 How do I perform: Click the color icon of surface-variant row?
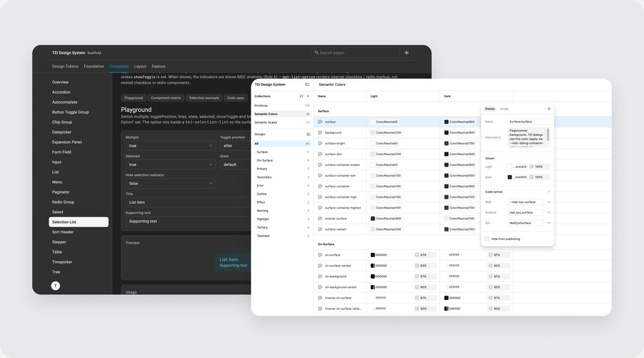pos(320,229)
